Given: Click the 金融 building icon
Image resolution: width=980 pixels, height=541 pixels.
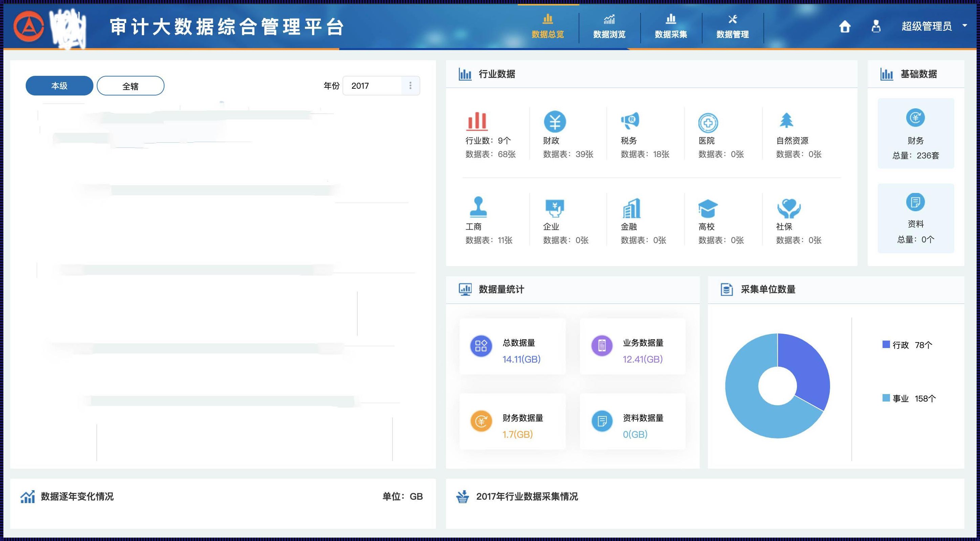Looking at the screenshot, I should pos(631,208).
